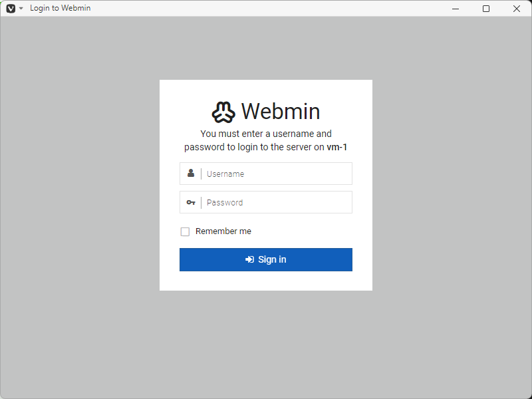Click the 'Remember me' label text

(223, 231)
